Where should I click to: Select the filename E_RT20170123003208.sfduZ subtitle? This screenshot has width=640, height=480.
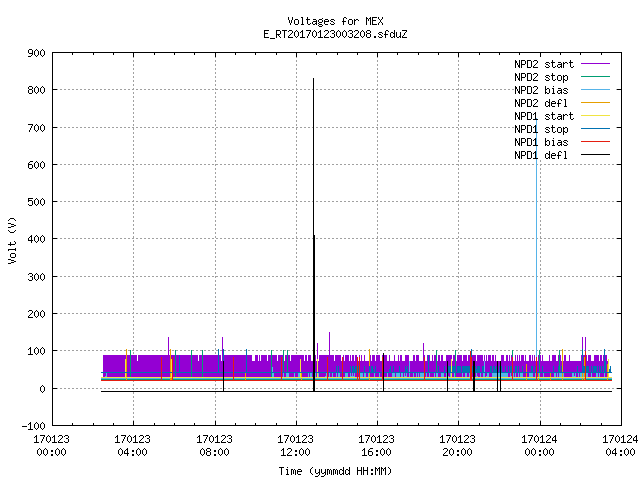335,34
